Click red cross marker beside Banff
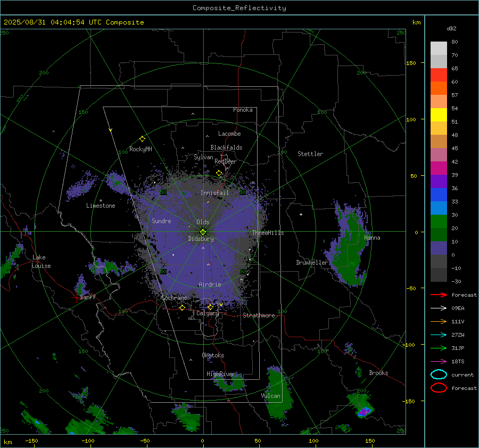This screenshot has width=479, height=448. pos(76,297)
